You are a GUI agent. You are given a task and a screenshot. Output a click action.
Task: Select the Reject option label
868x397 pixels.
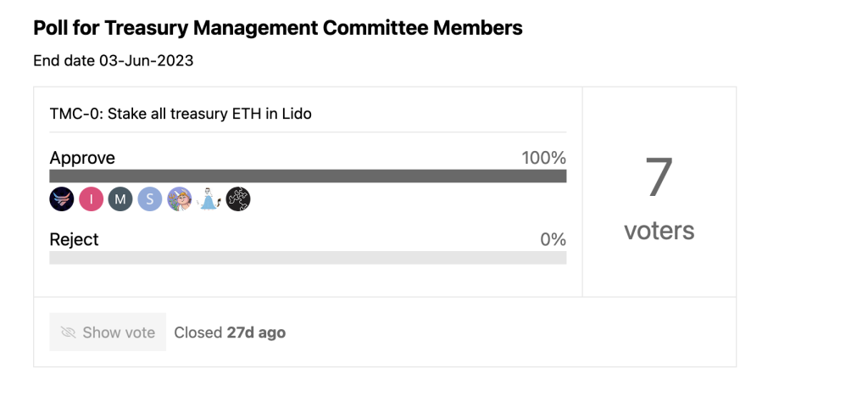75,239
